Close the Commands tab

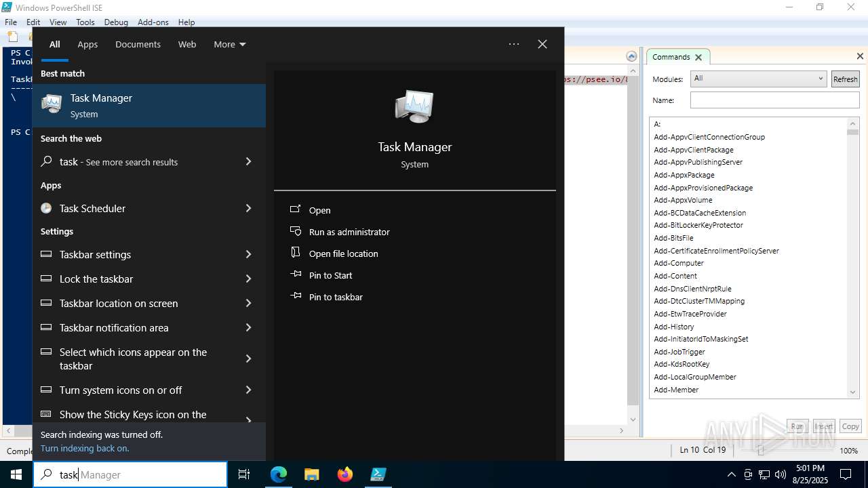click(698, 58)
